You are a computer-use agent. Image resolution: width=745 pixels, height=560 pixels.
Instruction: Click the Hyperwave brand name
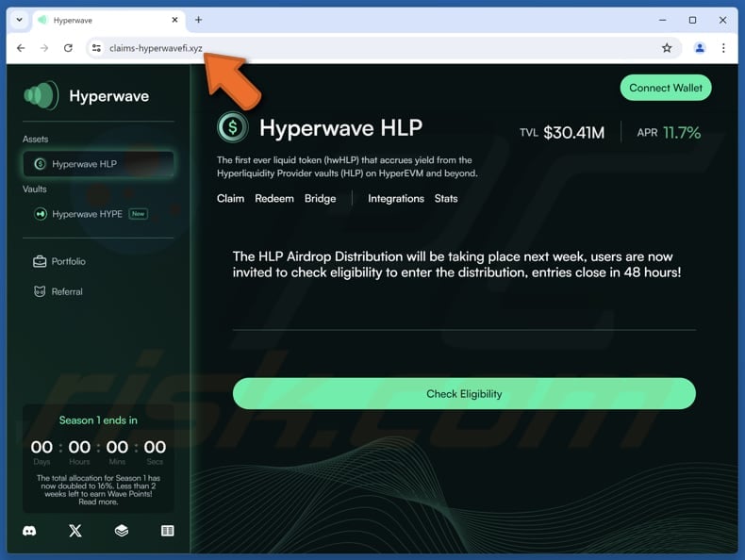[108, 96]
